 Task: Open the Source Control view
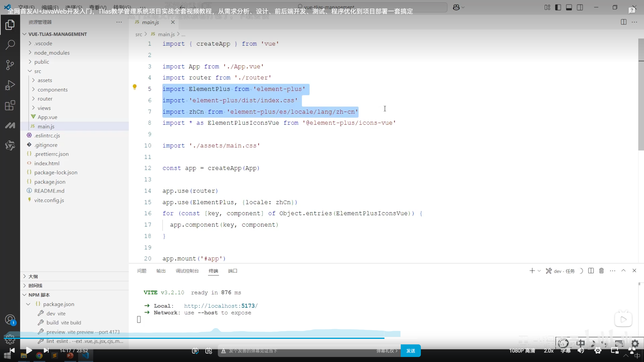point(10,65)
